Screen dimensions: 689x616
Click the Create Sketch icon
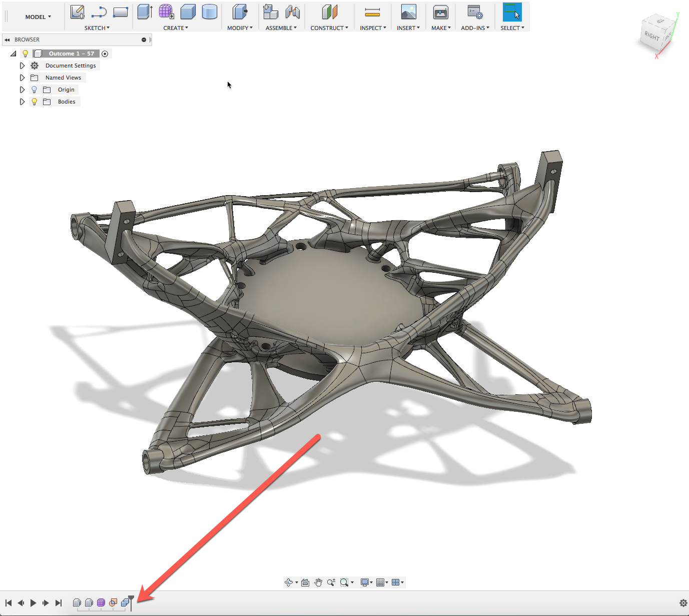pyautogui.click(x=77, y=12)
